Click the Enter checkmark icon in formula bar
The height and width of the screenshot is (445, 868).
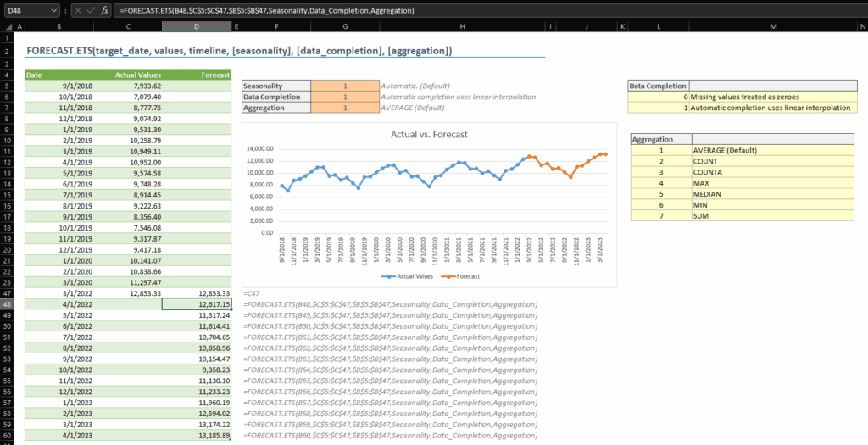(91, 10)
